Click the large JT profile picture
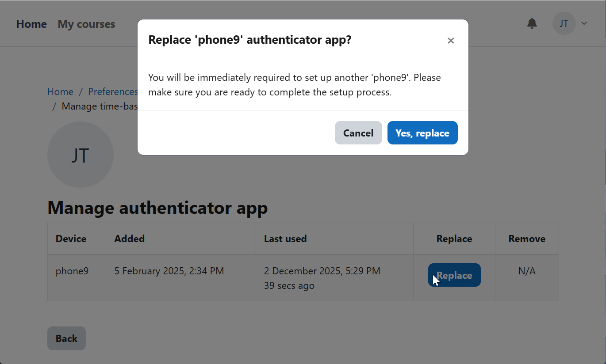Viewport: 606px width, 364px height. click(x=81, y=155)
